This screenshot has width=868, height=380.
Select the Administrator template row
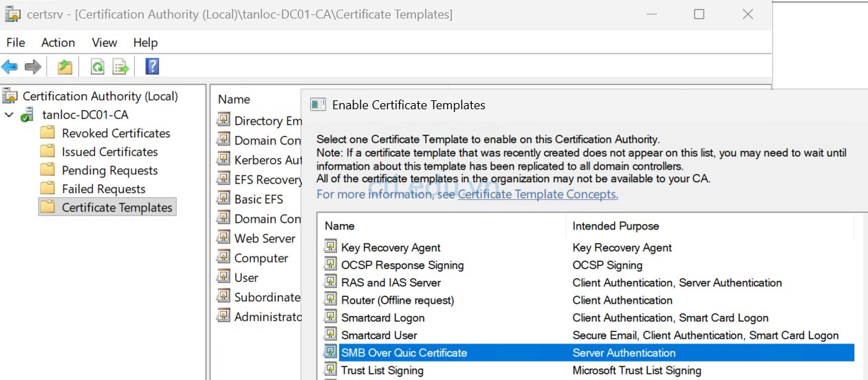pyautogui.click(x=259, y=317)
